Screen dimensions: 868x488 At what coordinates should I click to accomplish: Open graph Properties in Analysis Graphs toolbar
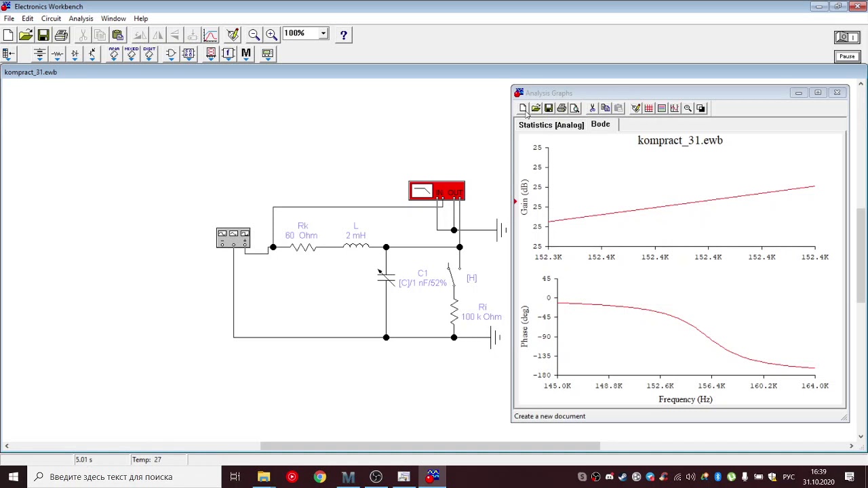click(635, 108)
